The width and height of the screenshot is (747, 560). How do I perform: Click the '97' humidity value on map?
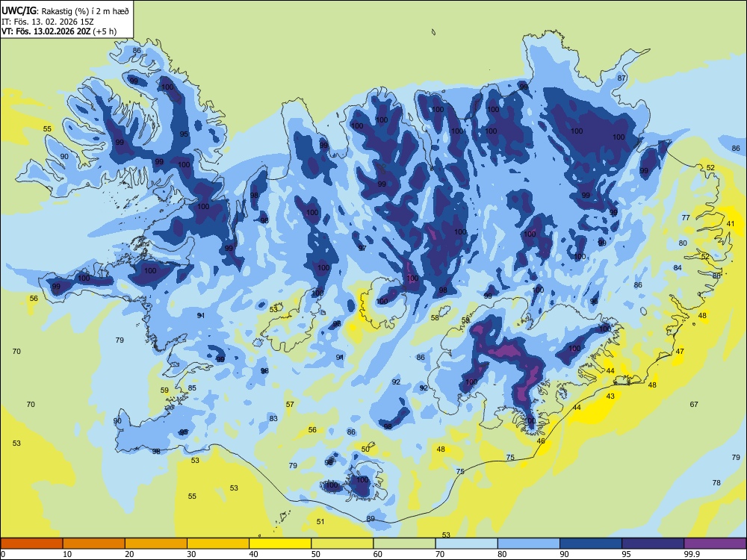[x=362, y=249]
